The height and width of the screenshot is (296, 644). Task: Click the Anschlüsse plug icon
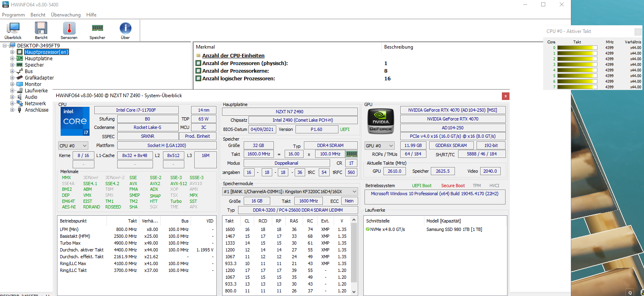pos(19,110)
